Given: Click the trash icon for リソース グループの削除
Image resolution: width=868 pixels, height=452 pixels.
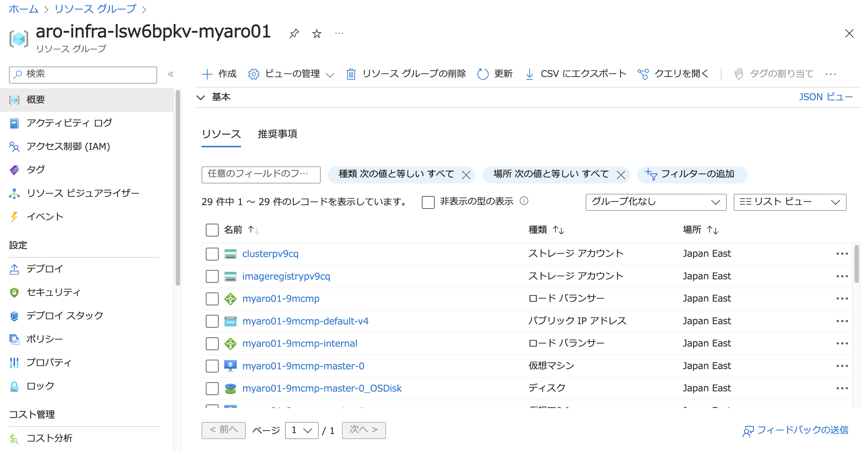Looking at the screenshot, I should click(x=351, y=74).
